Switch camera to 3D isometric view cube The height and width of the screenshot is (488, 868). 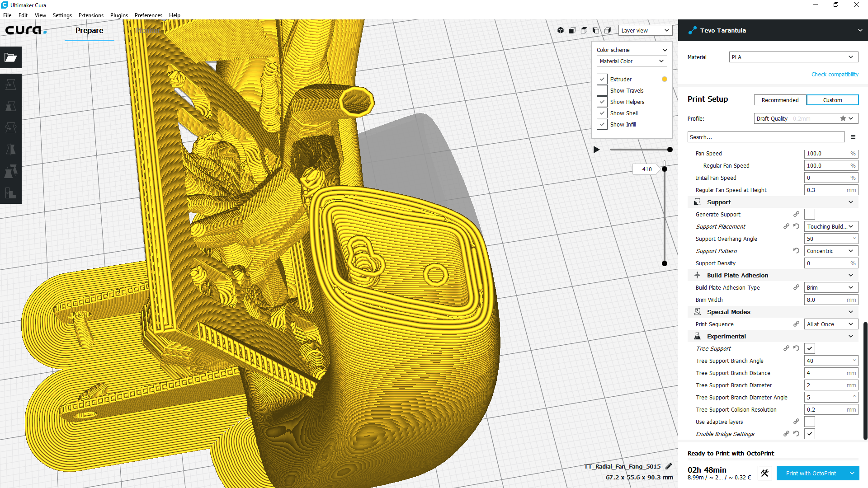pos(561,30)
